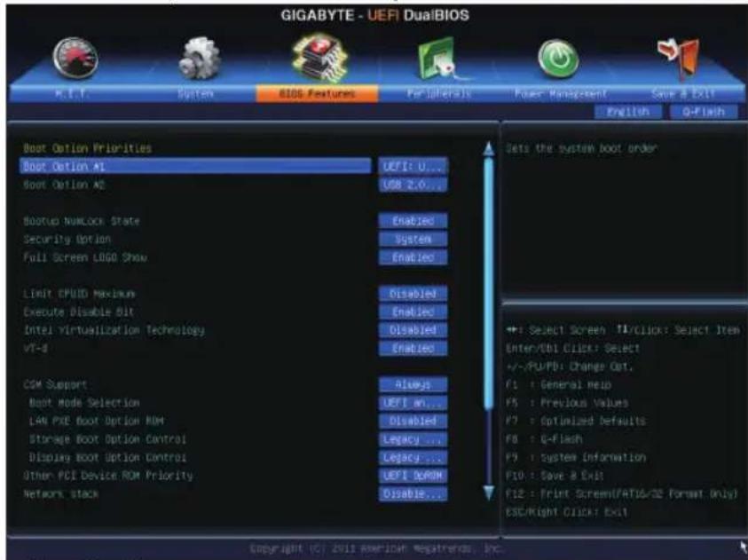Select the LAN PXE Boot Option ROM label

pos(97,422)
